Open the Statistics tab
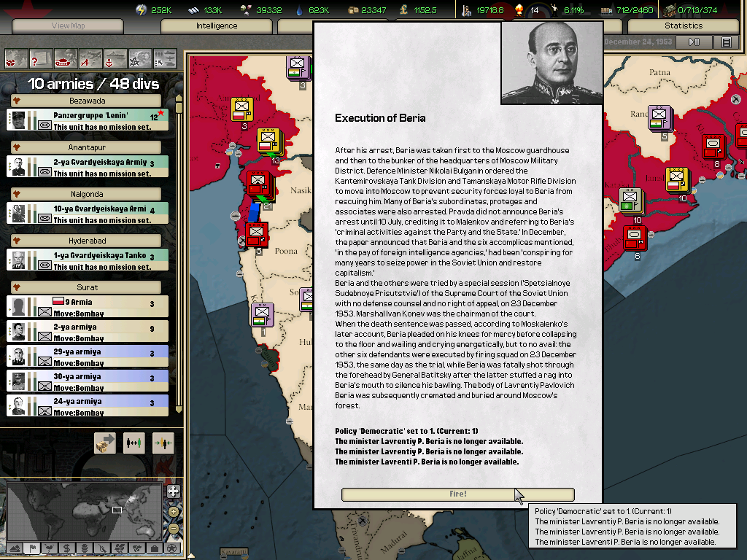This screenshot has width=747, height=560. pyautogui.click(x=684, y=26)
